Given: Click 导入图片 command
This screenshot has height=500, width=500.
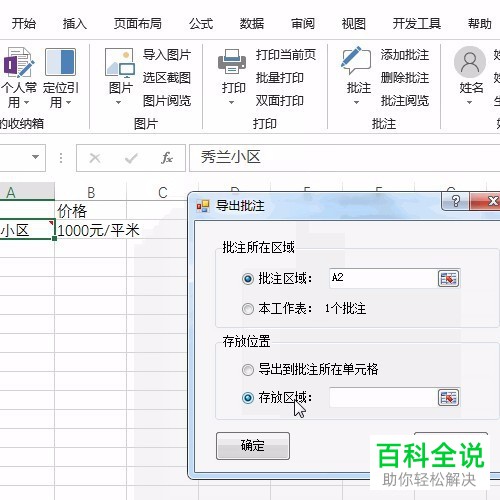Looking at the screenshot, I should tap(167, 55).
